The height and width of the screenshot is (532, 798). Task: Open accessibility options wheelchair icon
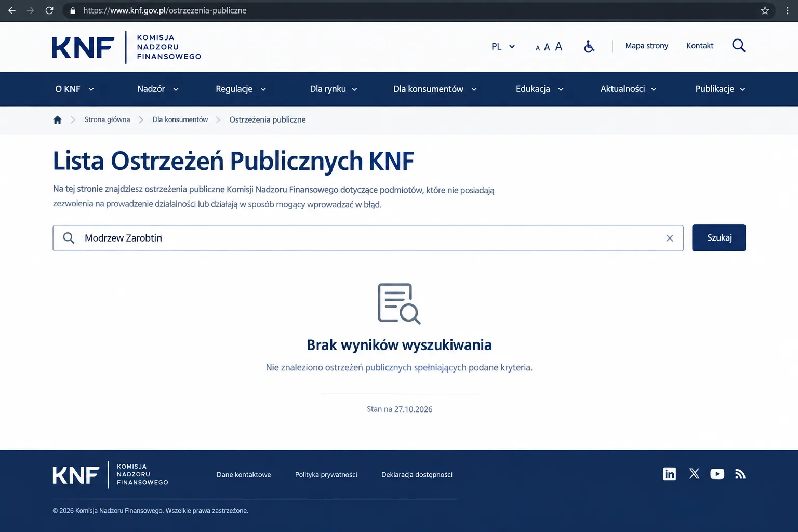point(589,46)
